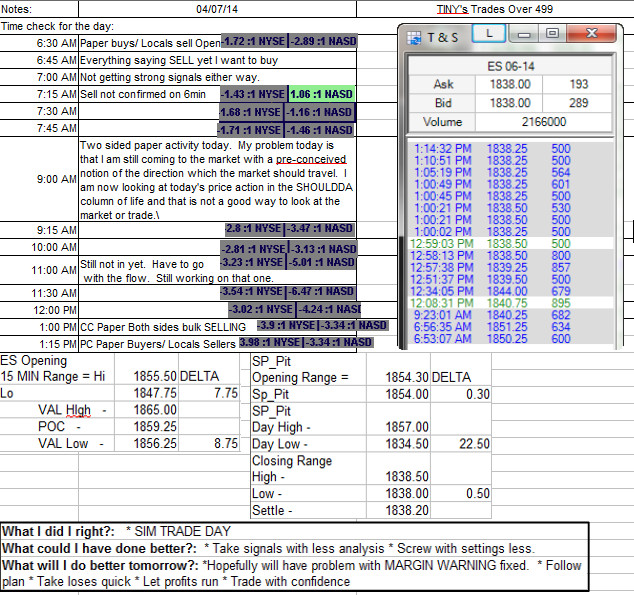Viewport: 634px width, 595px height.
Task: Click the Everything saying SELL note
Action: pos(179,60)
